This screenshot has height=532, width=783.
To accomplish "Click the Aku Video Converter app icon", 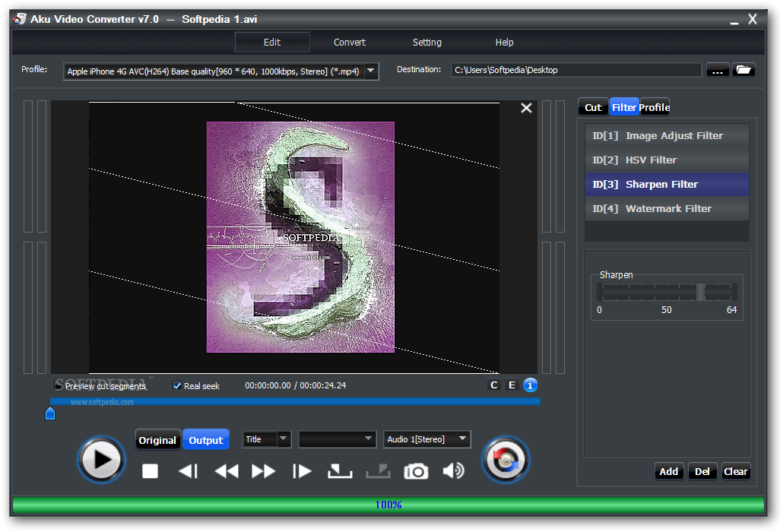I will 20,19.
